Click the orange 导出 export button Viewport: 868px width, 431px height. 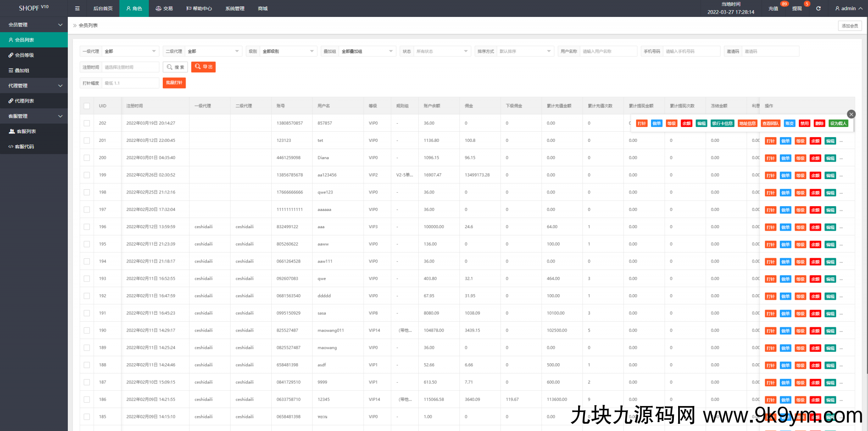pyautogui.click(x=203, y=67)
